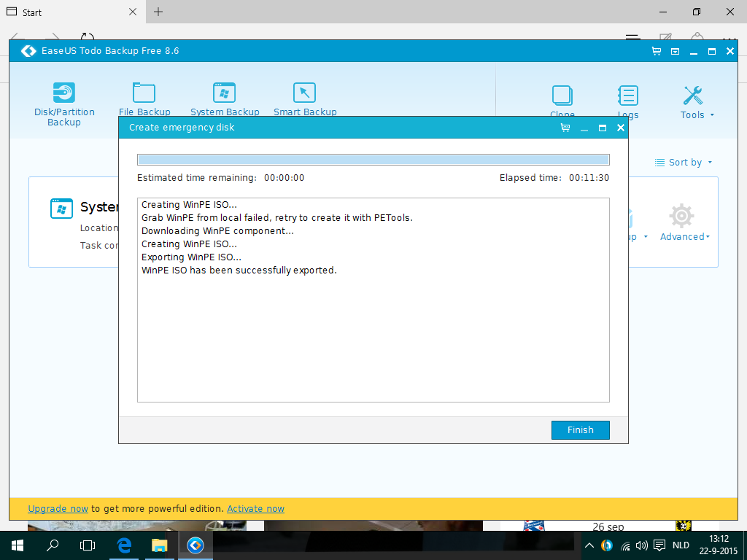This screenshot has width=747, height=560.
Task: Launch Microsoft Edge from the taskbar
Action: (x=124, y=545)
